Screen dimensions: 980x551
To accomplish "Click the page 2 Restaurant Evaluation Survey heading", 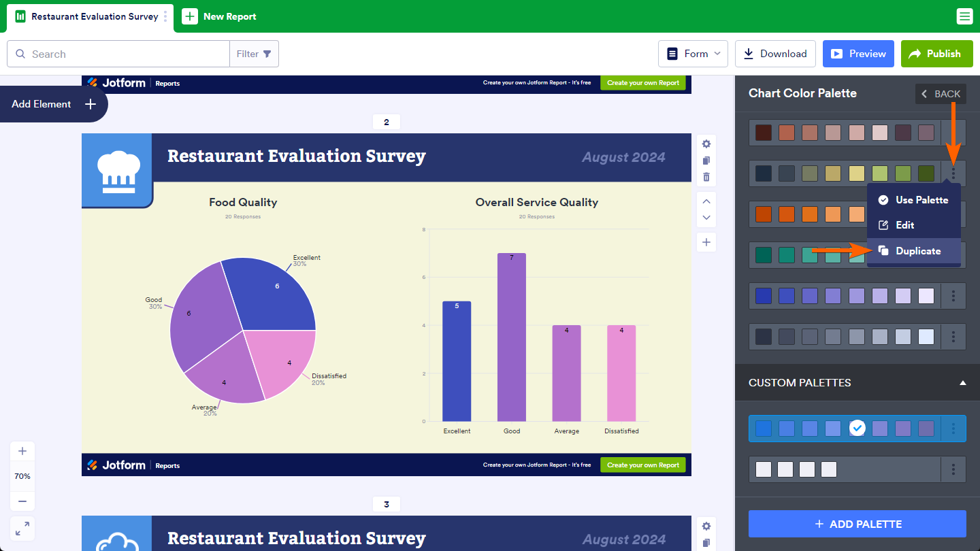I will coord(297,156).
